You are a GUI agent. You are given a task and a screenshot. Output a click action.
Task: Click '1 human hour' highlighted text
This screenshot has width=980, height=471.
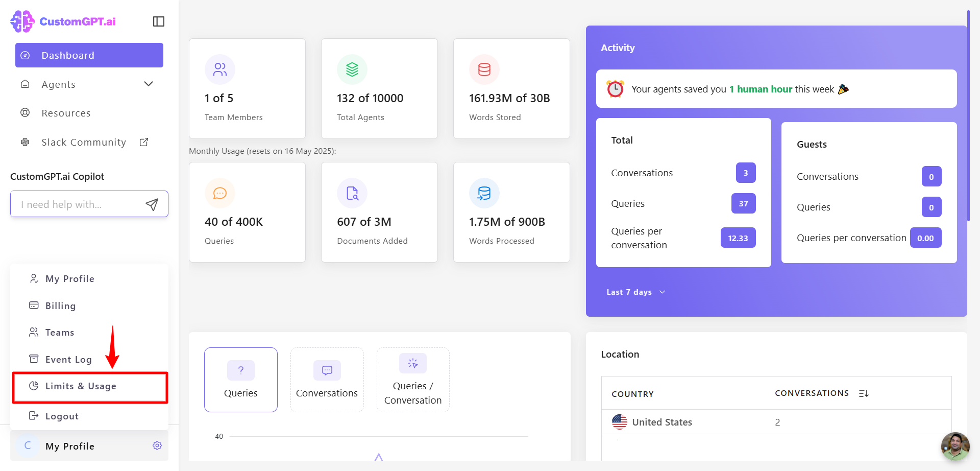click(761, 89)
